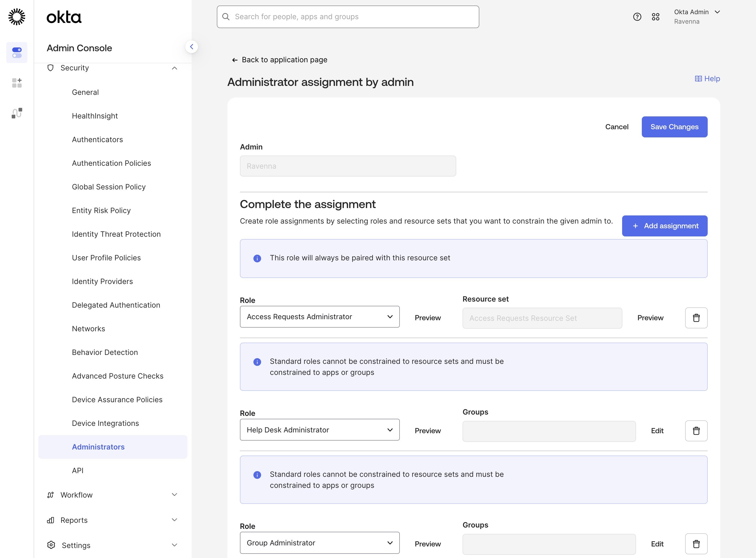The image size is (756, 558).
Task: Collapse the sidebar with the chevron button
Action: coord(191,47)
